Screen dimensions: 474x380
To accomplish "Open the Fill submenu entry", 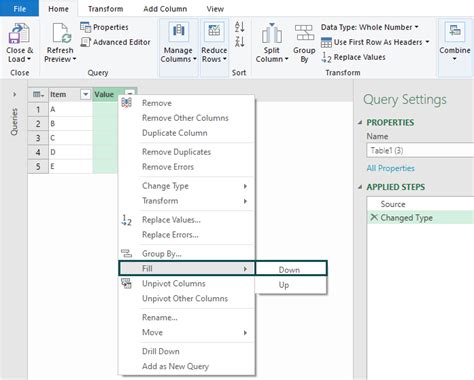I will click(x=187, y=269).
